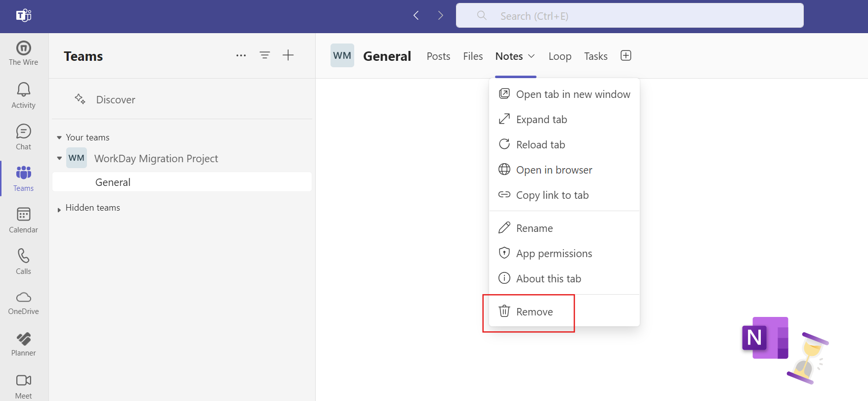The image size is (868, 401).
Task: Switch to the Files tab
Action: click(473, 56)
